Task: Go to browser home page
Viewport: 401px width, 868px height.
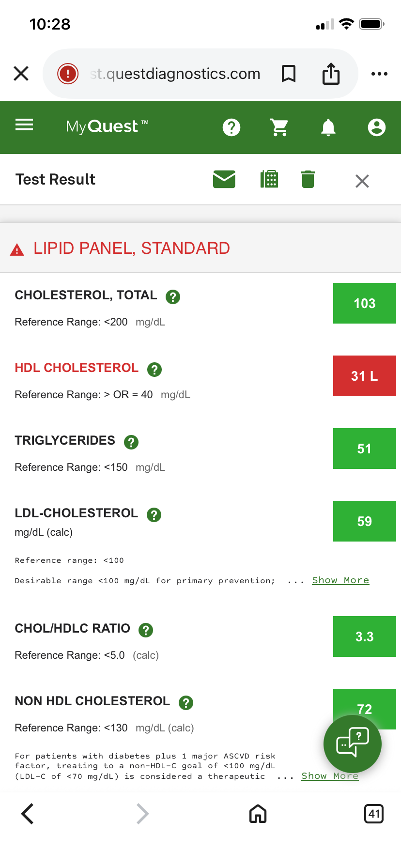Action: tap(258, 814)
